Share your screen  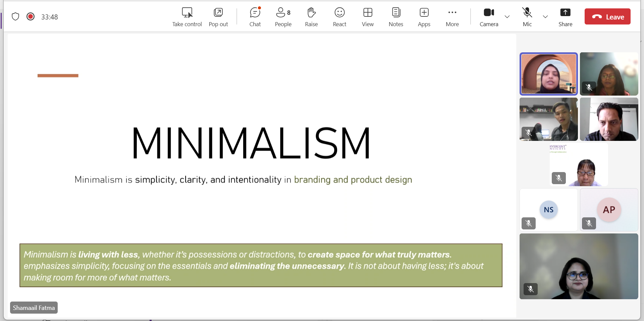(x=565, y=17)
